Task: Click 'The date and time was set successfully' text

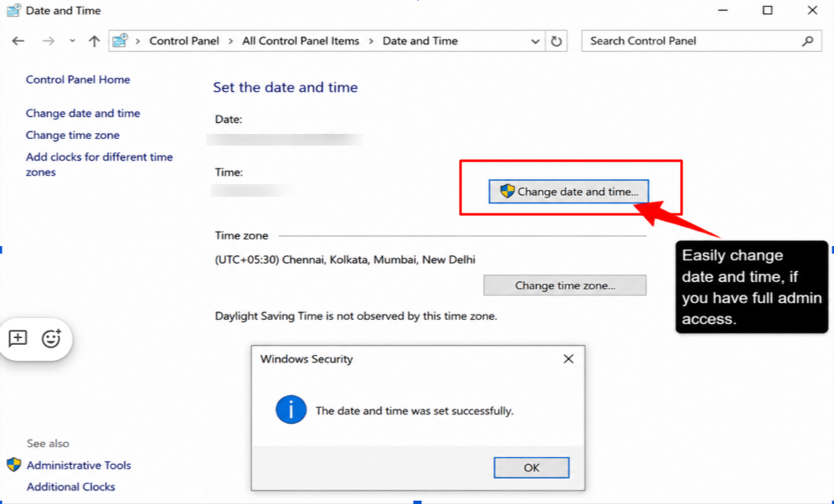Action: 414,411
